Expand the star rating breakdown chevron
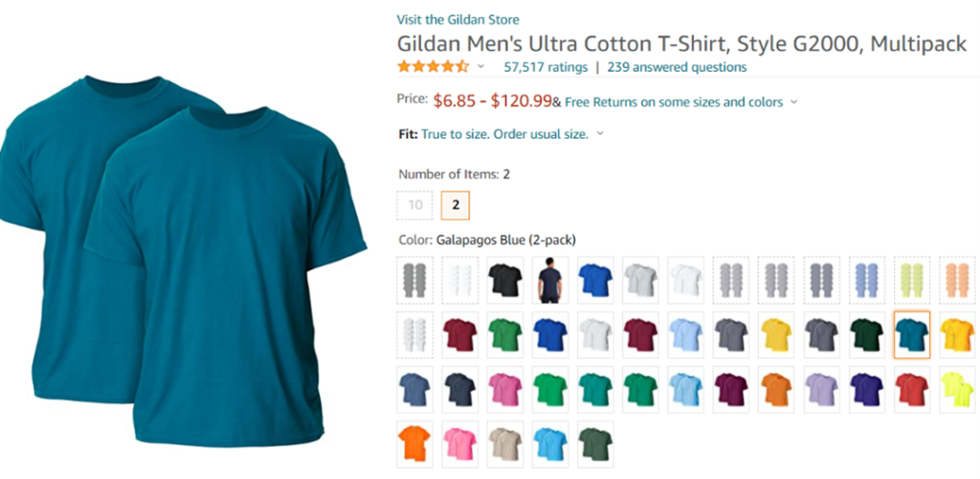980x479 pixels. click(x=480, y=66)
